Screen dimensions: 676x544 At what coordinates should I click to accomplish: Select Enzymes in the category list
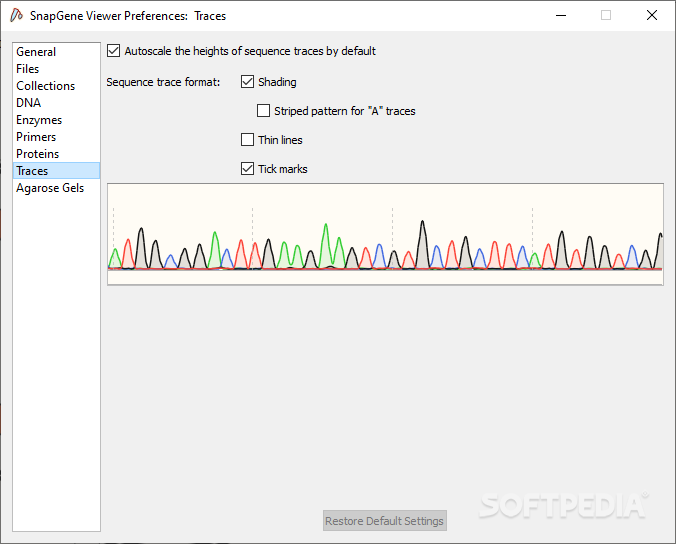(x=39, y=120)
